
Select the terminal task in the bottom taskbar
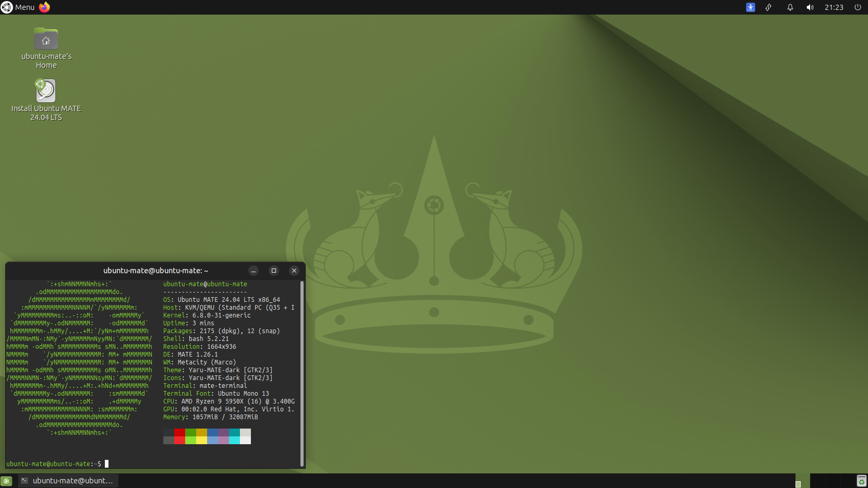pyautogui.click(x=68, y=480)
